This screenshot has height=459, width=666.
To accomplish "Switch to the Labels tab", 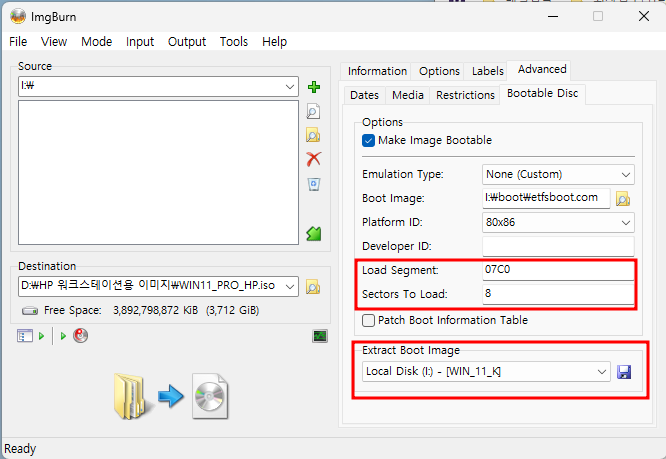I will (488, 71).
